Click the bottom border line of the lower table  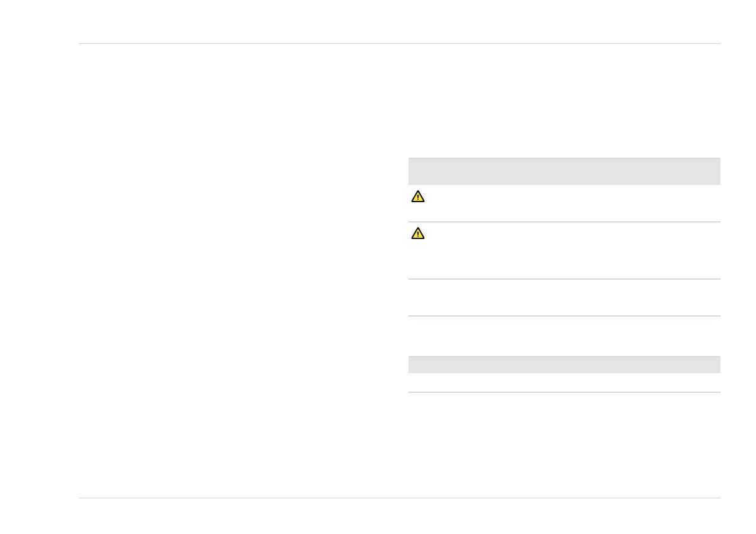[x=564, y=392]
